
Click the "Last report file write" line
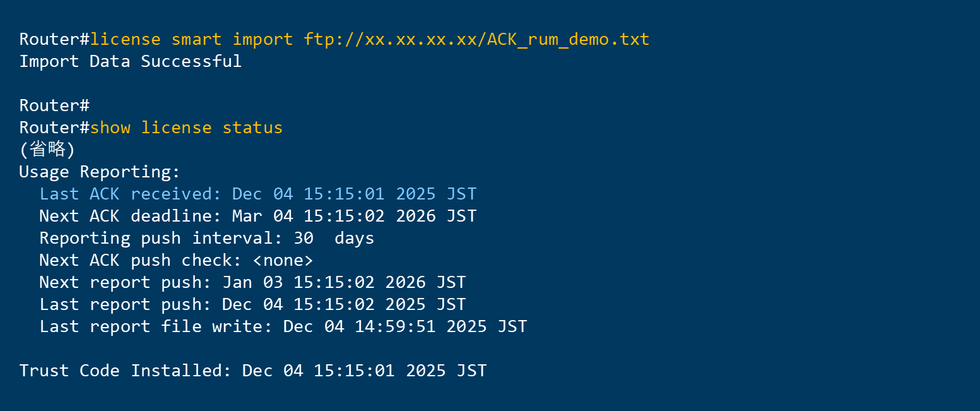[x=283, y=326]
